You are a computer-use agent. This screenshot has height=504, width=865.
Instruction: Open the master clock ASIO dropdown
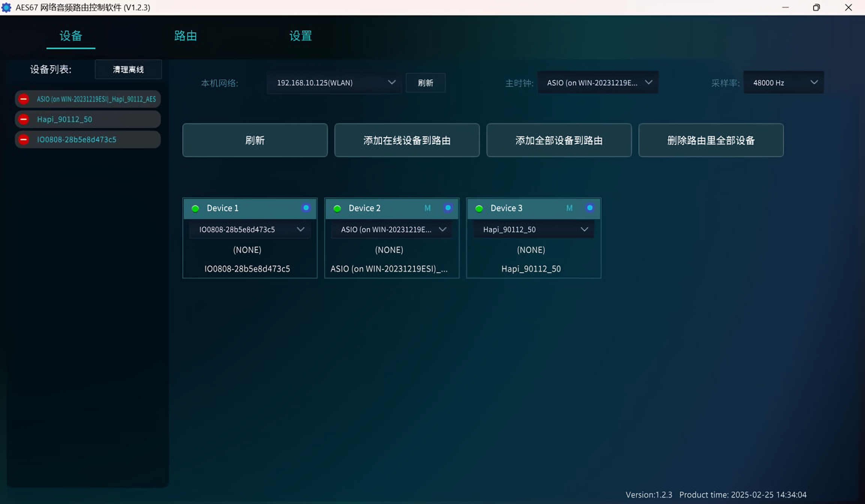pos(598,82)
